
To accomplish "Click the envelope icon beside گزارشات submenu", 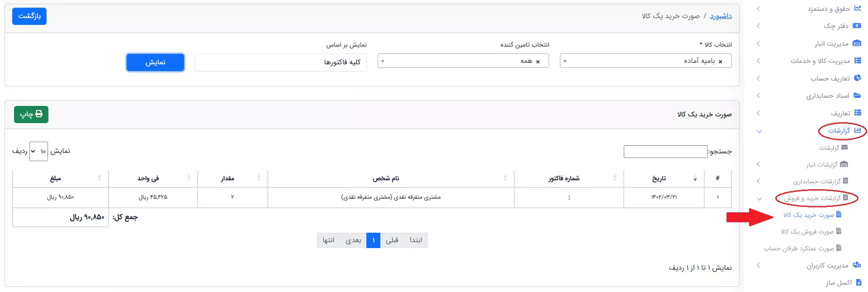I will coord(844,147).
